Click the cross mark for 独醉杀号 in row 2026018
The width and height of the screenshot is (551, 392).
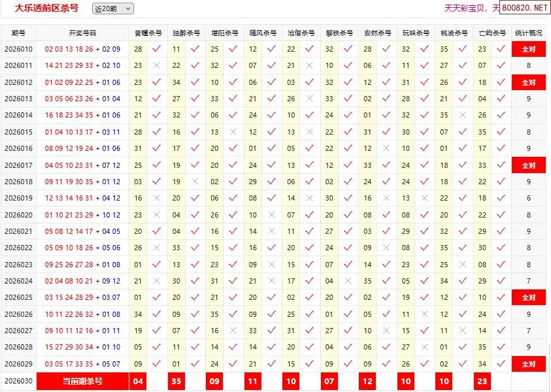click(x=195, y=182)
